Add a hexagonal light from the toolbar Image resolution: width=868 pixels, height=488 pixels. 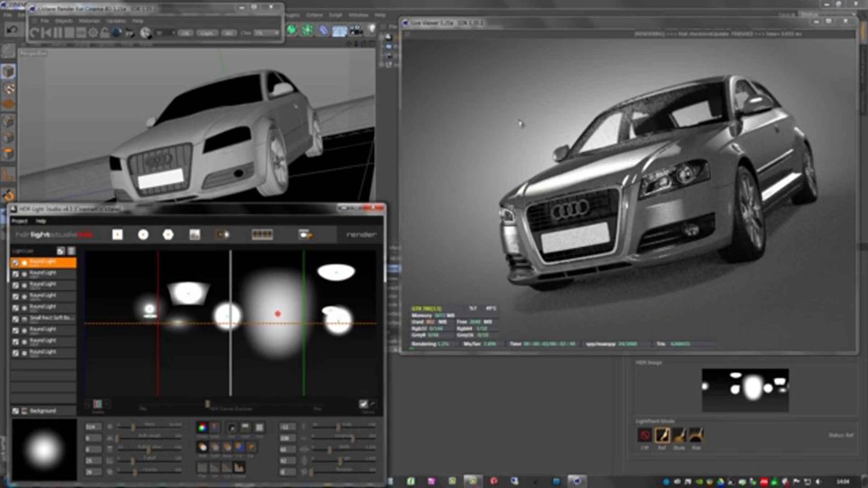coord(168,235)
